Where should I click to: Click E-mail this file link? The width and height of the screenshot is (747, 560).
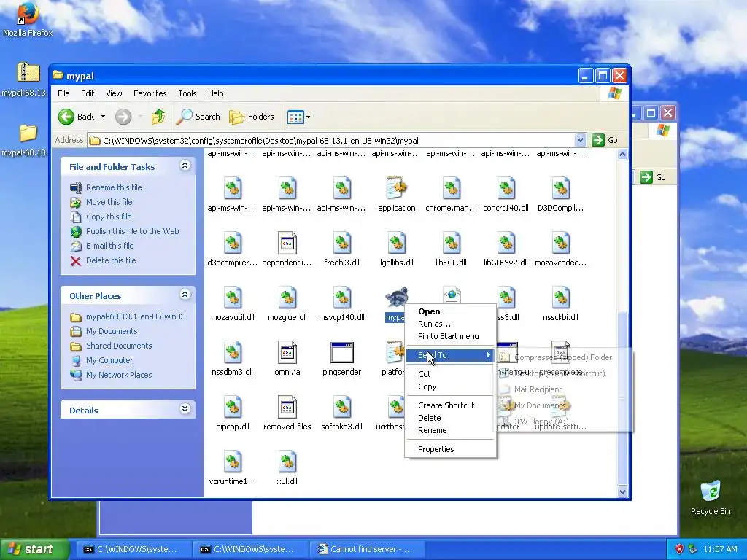(x=109, y=246)
